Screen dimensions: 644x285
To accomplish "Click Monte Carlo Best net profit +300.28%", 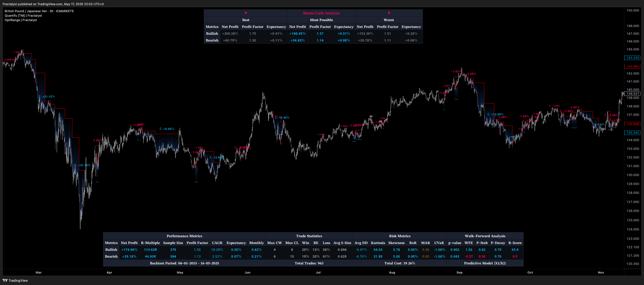I will point(230,34).
